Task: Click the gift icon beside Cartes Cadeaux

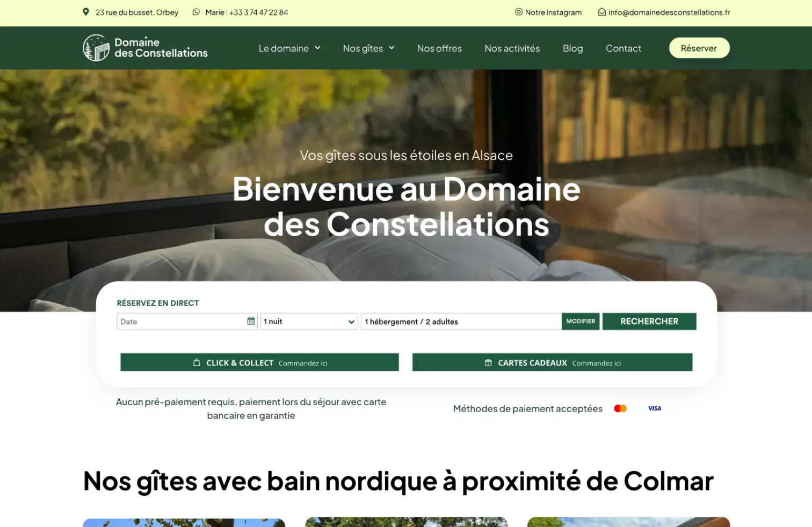Action: pos(488,362)
